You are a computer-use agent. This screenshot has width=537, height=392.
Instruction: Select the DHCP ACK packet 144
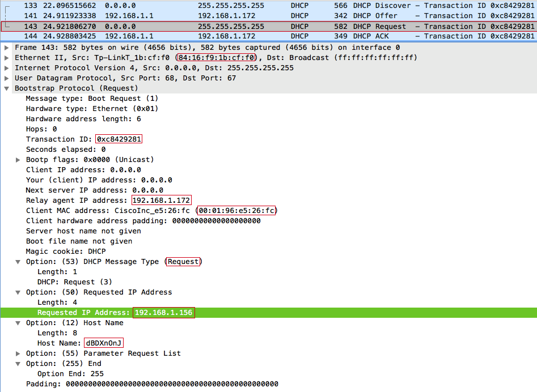tap(269, 36)
